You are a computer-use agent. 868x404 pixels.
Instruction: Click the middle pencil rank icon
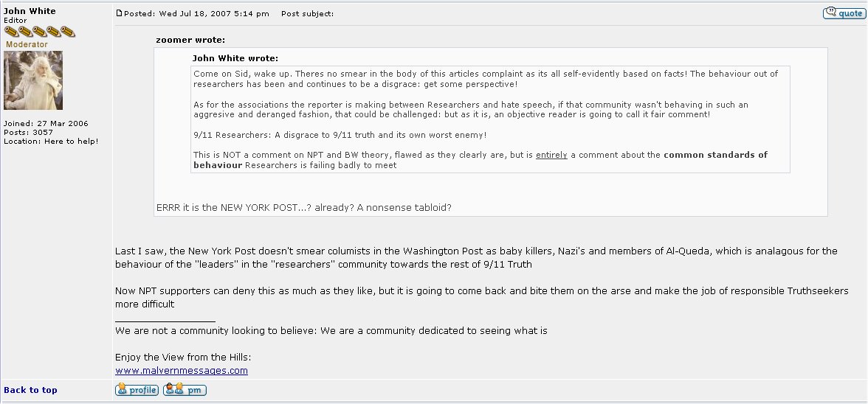tap(40, 32)
